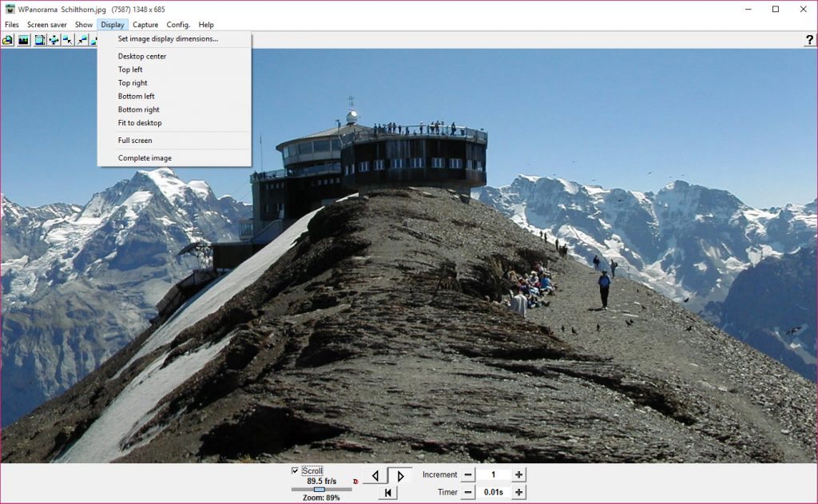The width and height of the screenshot is (818, 504).
Task: Click the open image file toolbar icon
Action: (x=7, y=40)
